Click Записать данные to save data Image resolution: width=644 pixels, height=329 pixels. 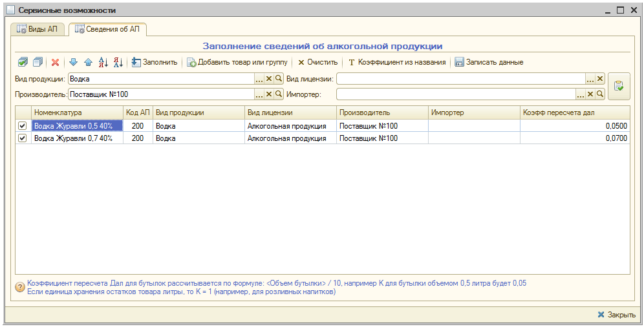489,62
